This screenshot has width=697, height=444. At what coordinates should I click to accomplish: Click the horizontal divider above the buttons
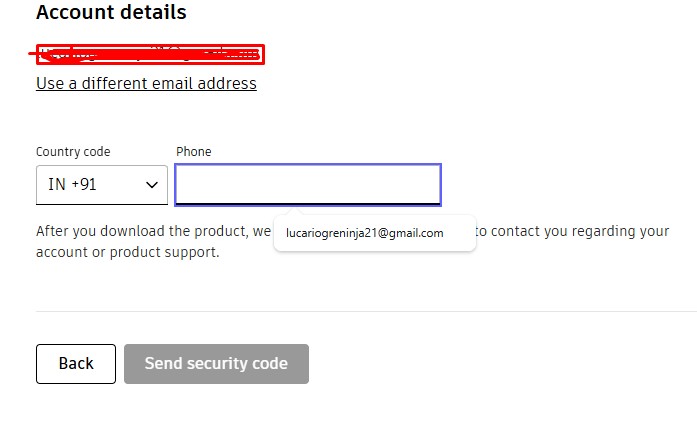pos(366,311)
